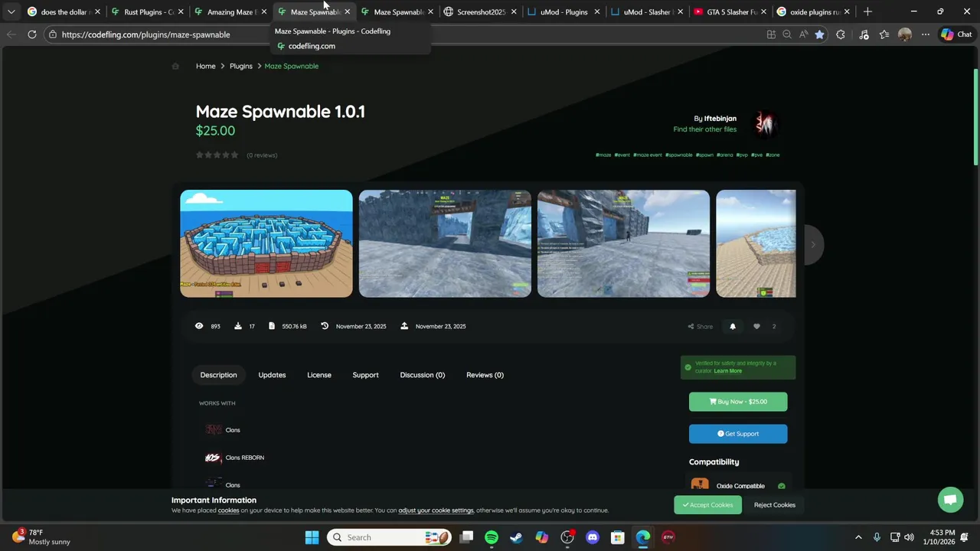Select the Support tab
This screenshot has height=551, width=980.
[x=365, y=375]
